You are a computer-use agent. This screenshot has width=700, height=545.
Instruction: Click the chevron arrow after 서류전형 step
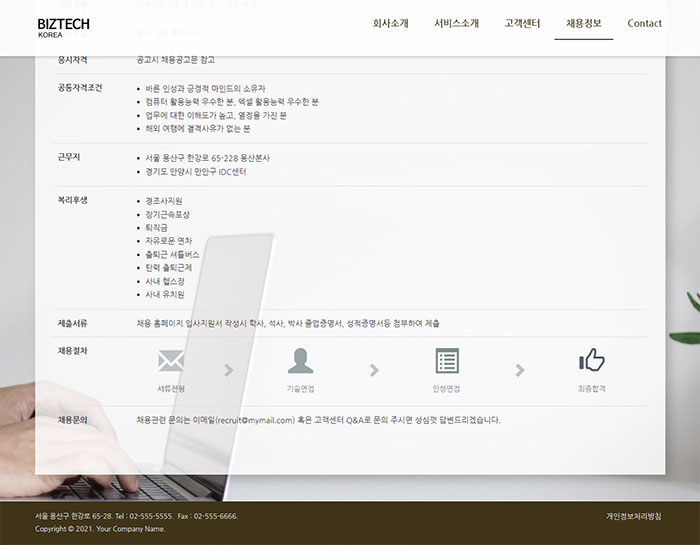pyautogui.click(x=229, y=370)
